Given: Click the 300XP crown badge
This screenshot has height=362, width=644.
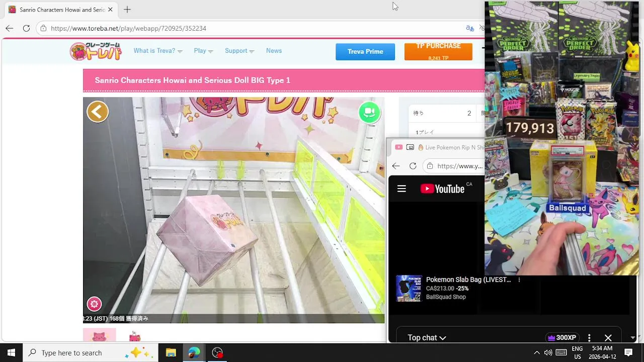Looking at the screenshot, I should (562, 338).
